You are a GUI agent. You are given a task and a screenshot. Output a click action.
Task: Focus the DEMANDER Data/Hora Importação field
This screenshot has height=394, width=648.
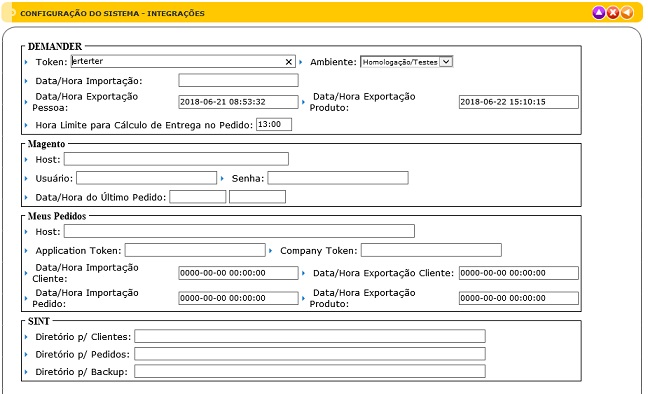pyautogui.click(x=238, y=80)
